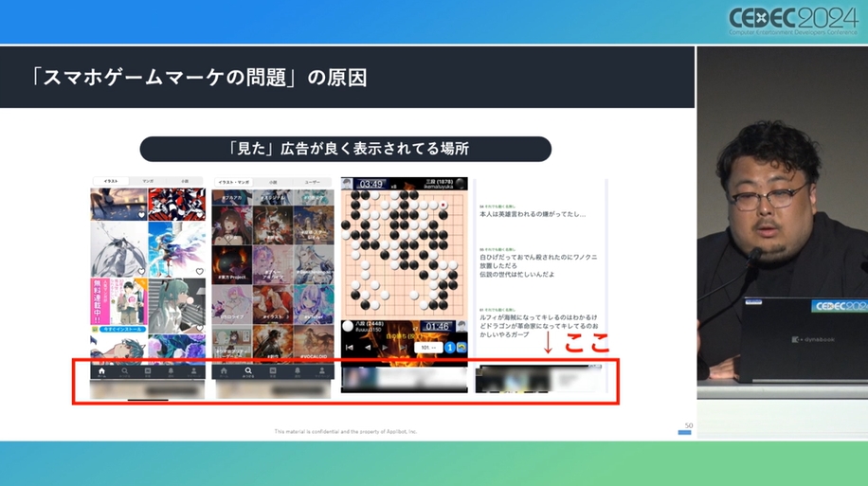This screenshot has width=868, height=486.
Task: Step back one move in Go replay
Action: (368, 348)
